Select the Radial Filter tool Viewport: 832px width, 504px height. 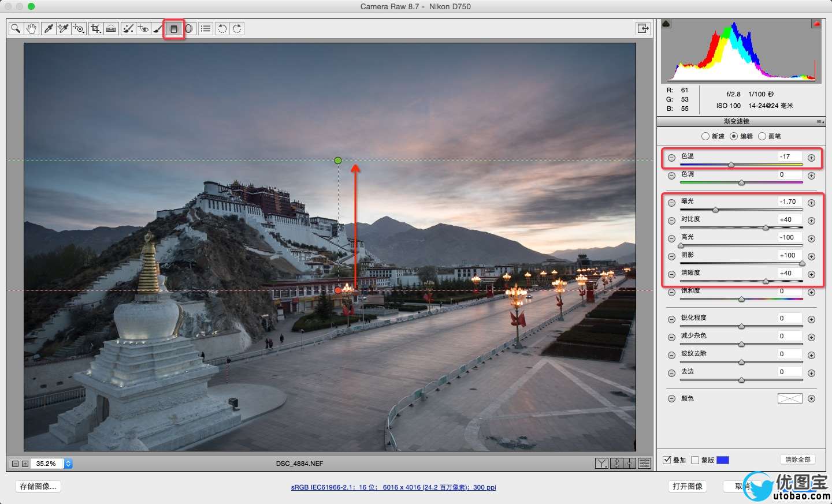pos(189,28)
